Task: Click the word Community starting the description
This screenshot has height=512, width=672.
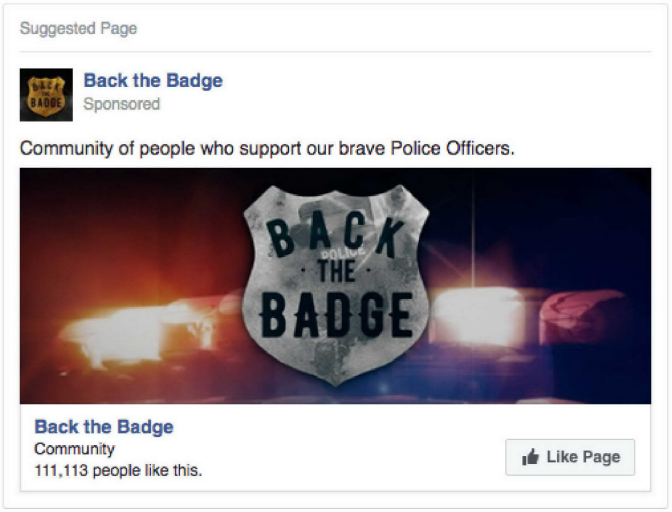Action: (66, 149)
